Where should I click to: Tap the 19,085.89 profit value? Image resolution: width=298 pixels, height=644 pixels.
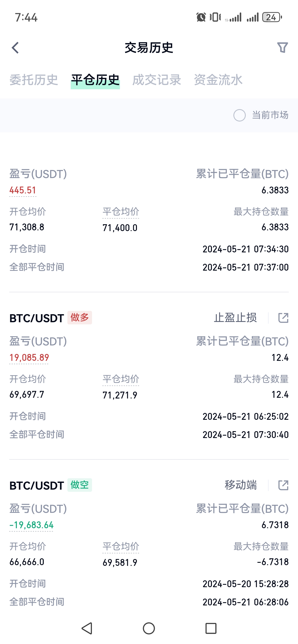coord(29,358)
